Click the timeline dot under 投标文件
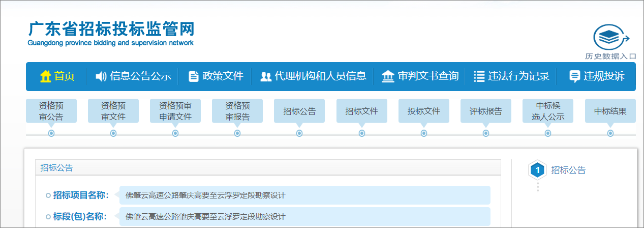The image size is (644, 228). pyautogui.click(x=424, y=133)
